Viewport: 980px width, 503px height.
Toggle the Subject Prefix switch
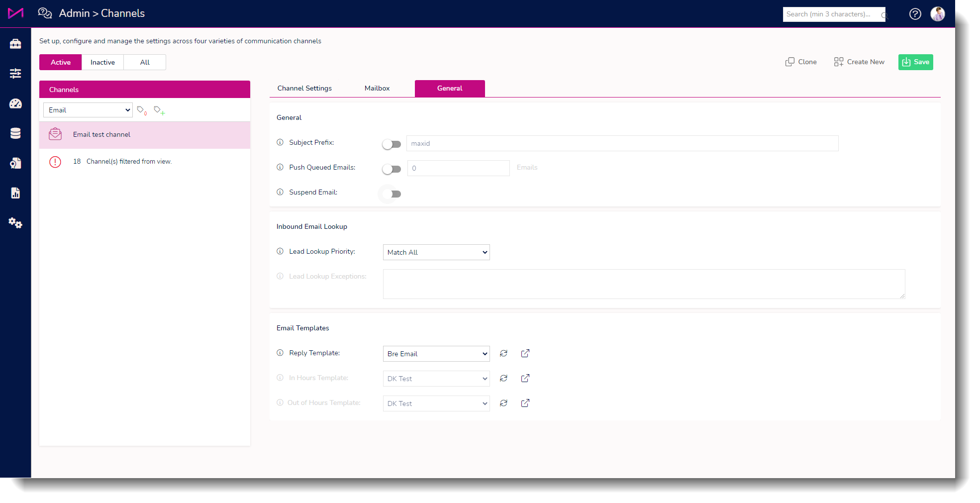click(x=392, y=144)
